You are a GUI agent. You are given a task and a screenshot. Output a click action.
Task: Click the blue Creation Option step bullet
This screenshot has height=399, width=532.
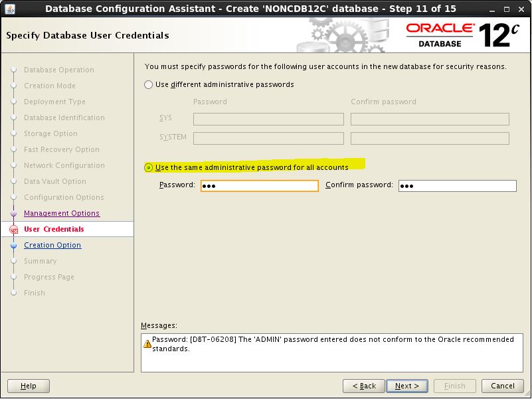(x=13, y=245)
